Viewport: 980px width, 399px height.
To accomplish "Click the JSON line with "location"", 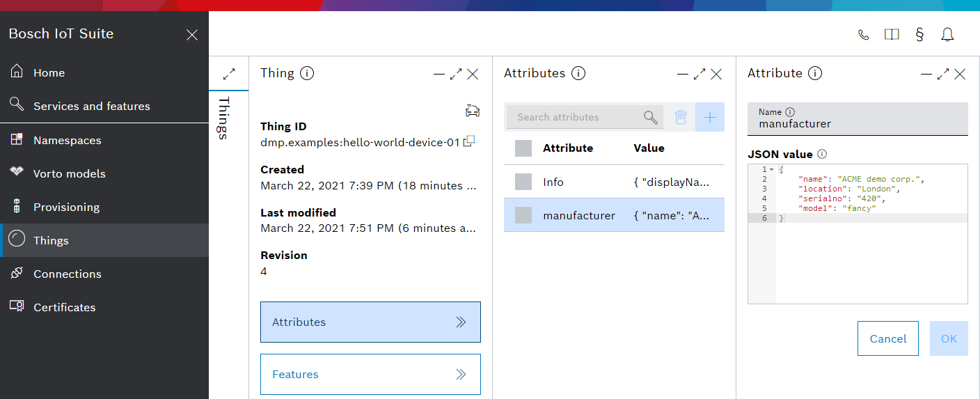I will pos(849,189).
